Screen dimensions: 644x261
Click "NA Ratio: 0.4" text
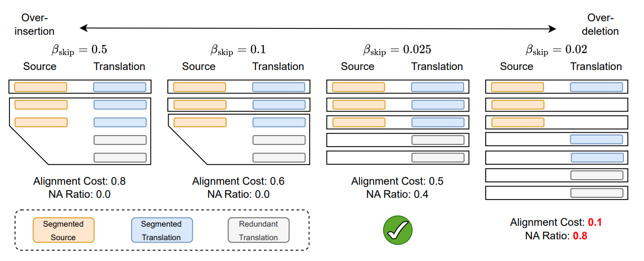point(398,195)
